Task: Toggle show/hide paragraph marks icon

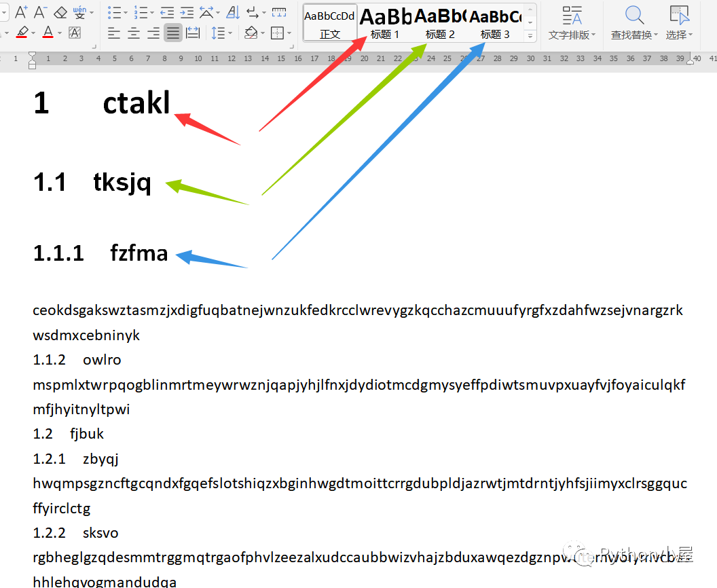Action: [253, 12]
